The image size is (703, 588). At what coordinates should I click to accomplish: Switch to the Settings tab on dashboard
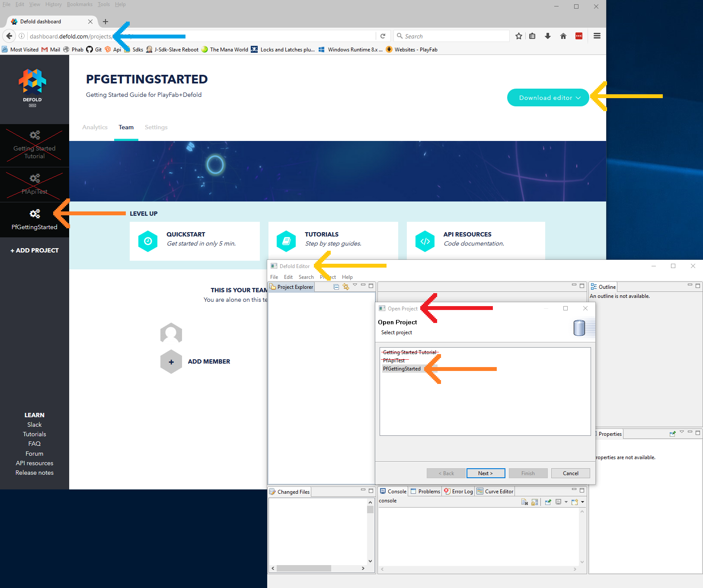(x=156, y=127)
